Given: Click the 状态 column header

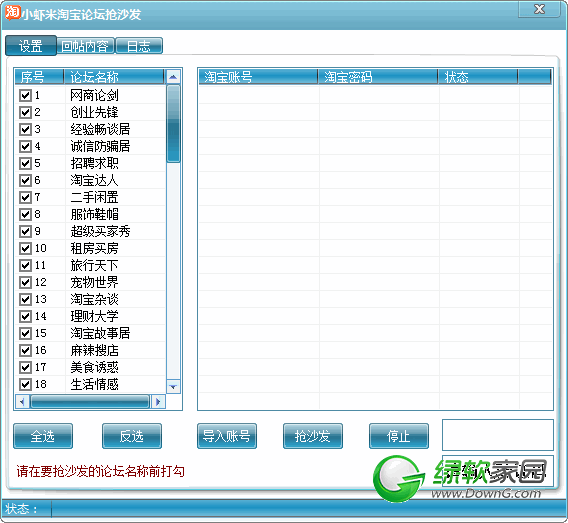Looking at the screenshot, I should pos(478,77).
